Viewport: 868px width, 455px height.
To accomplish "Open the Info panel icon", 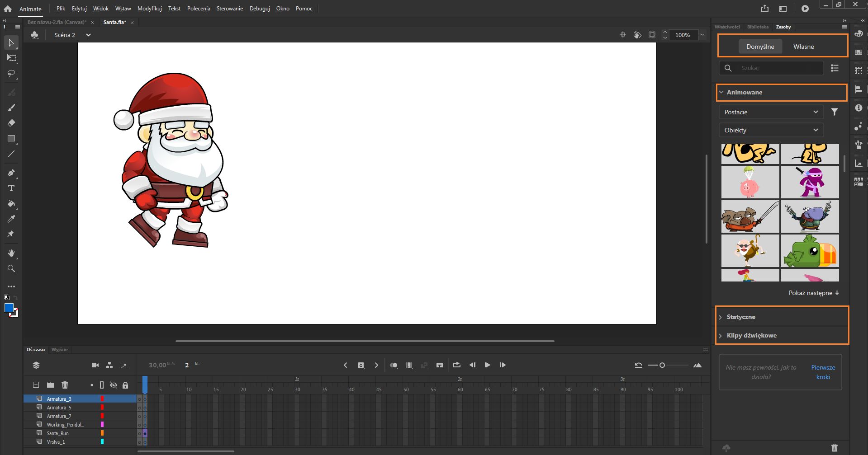I will coord(859,108).
